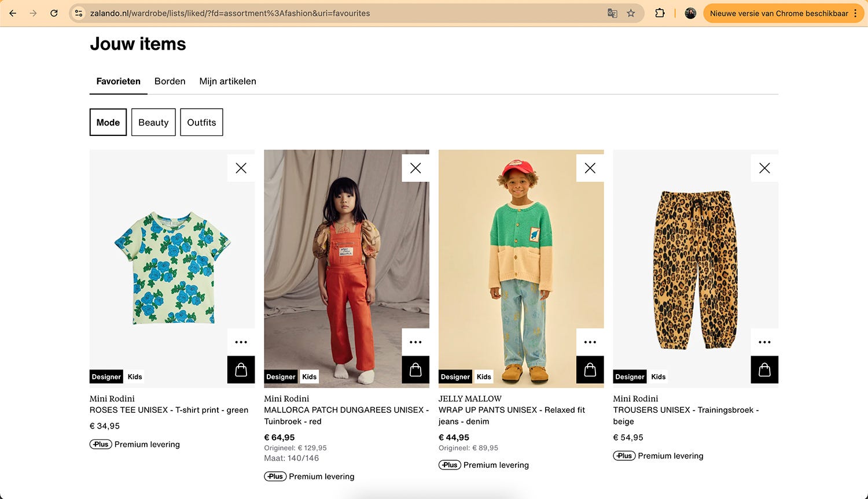This screenshot has width=868, height=499.
Task: Open the JELLY MALLOW denim pants image
Action: (521, 268)
